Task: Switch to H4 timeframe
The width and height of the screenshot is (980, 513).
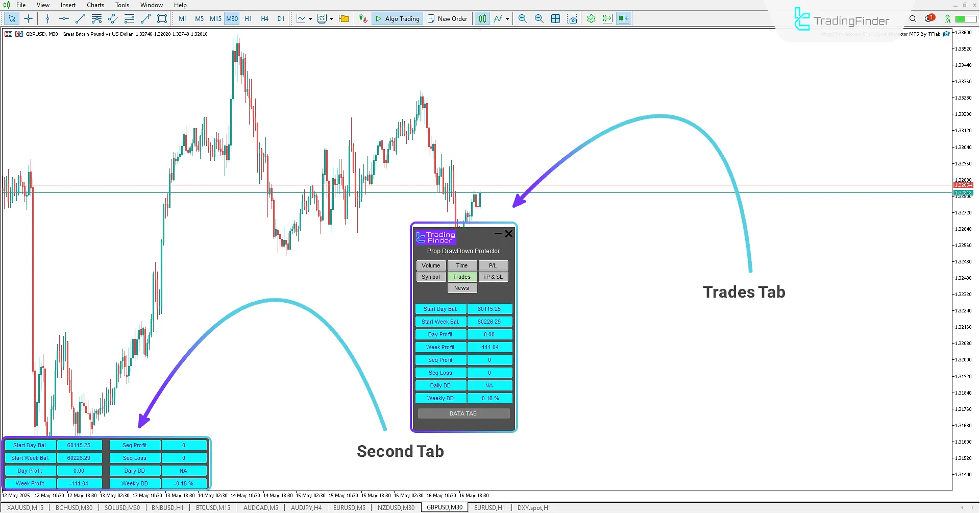Action: 264,19
